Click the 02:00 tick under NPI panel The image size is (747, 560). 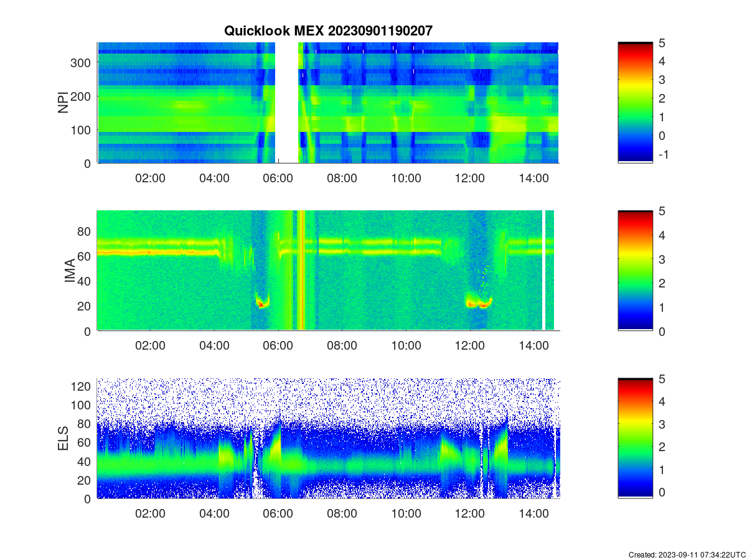(150, 178)
